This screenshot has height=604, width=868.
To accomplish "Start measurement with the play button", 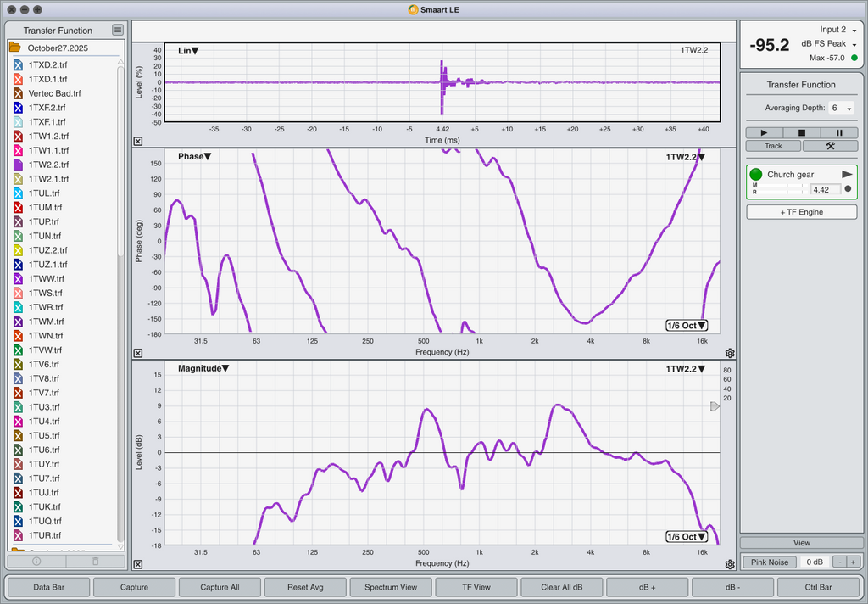I will pyautogui.click(x=765, y=132).
